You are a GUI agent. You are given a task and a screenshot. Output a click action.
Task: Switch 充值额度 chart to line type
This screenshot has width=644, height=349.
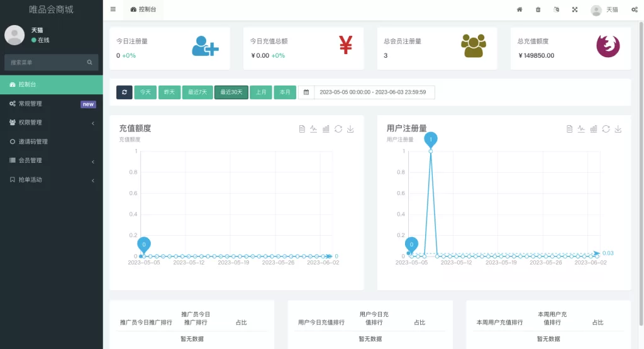point(313,129)
